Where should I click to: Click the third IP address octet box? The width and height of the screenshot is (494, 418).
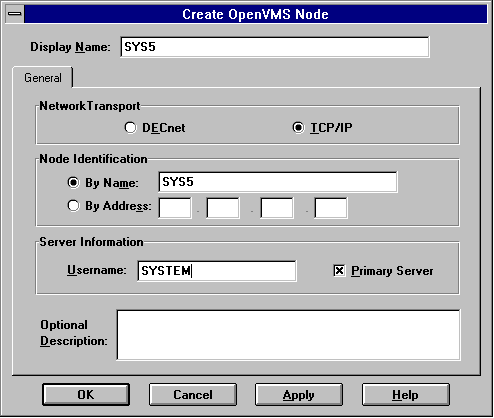coord(277,208)
